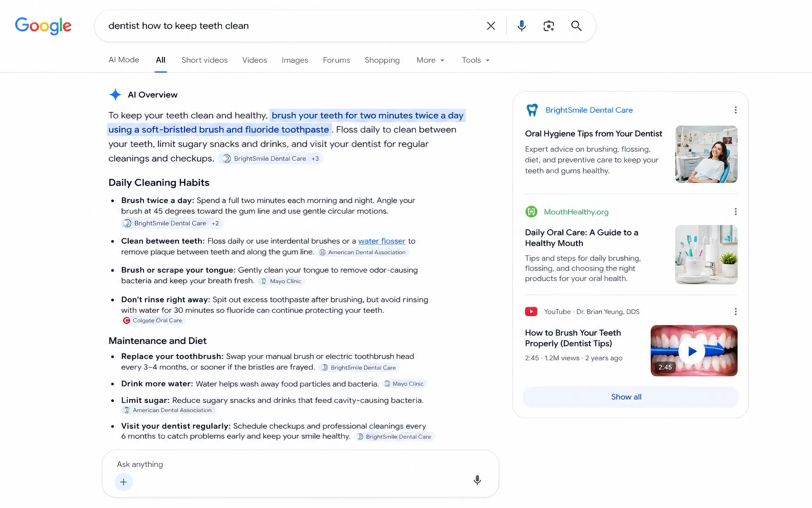Expand BrightSmile Dental Care +3 source chip
Image resolution: width=812 pixels, height=508 pixels.
[x=270, y=158]
